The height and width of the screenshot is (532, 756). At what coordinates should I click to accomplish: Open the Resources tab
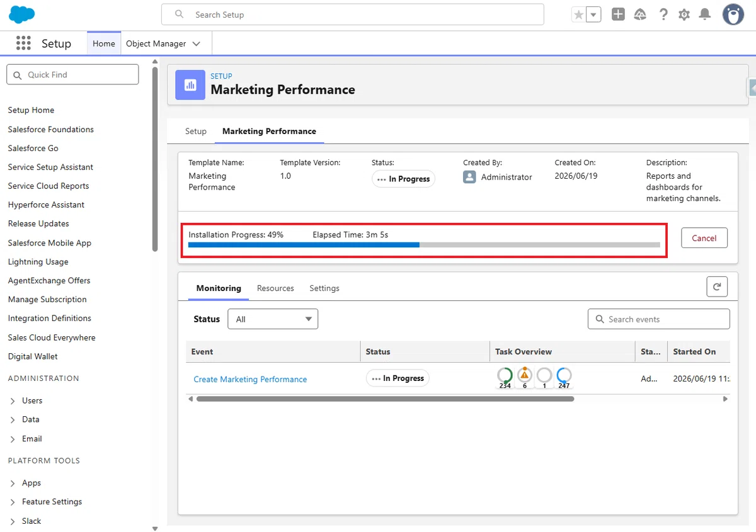click(275, 288)
